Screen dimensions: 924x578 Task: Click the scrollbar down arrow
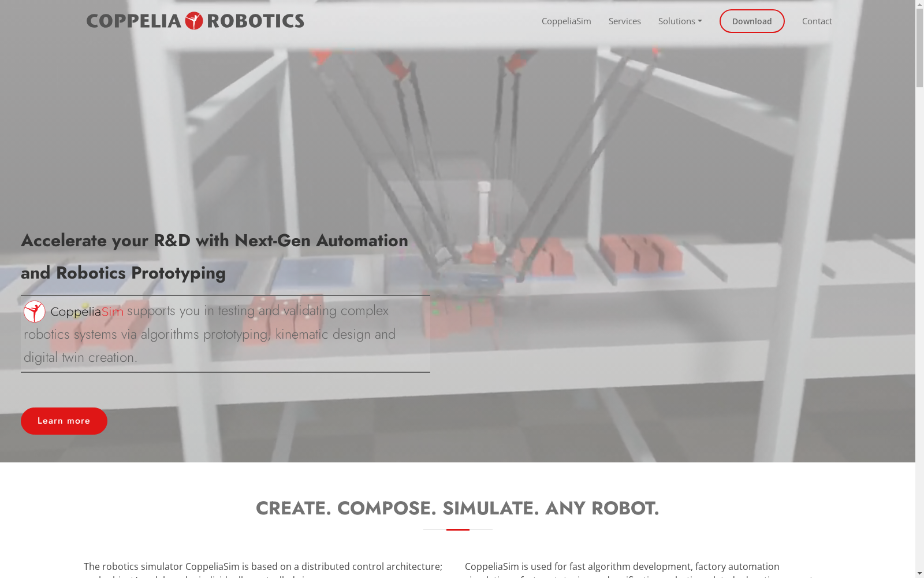[x=919, y=573]
